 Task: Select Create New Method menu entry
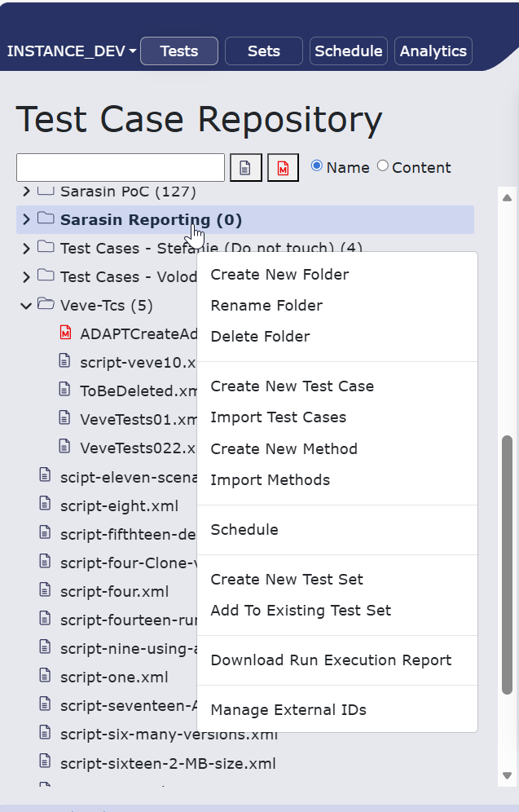point(336,449)
